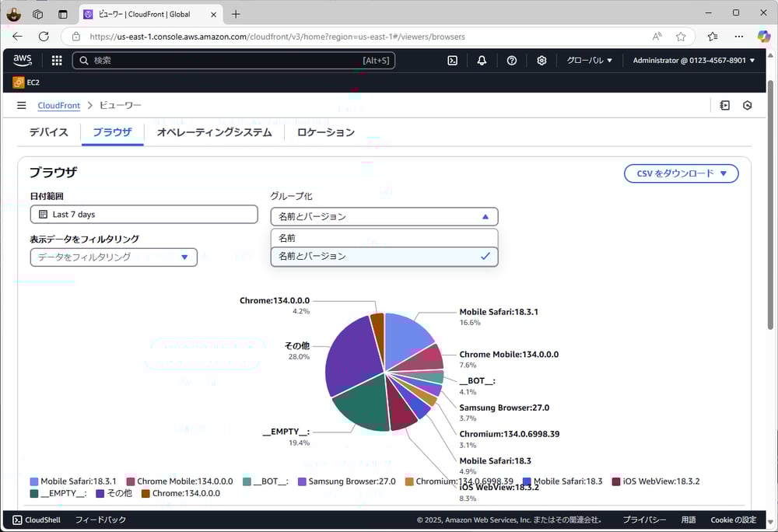This screenshot has width=778, height=532.
Task: Open the データをフィルタリング dropdown
Action: pyautogui.click(x=114, y=257)
